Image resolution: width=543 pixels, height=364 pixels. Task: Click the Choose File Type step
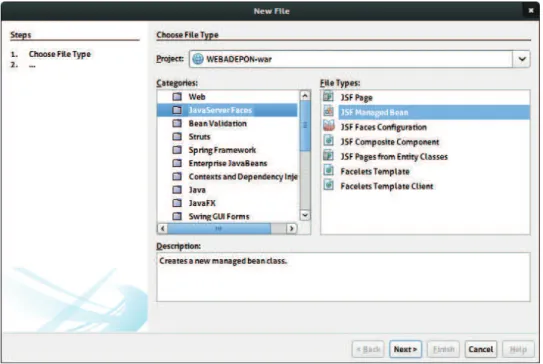click(60, 54)
